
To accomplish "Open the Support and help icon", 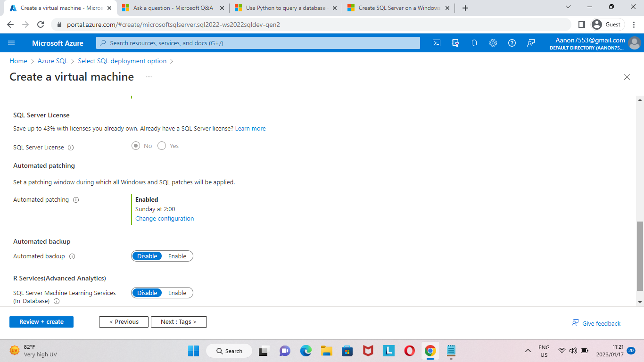I will (x=512, y=43).
